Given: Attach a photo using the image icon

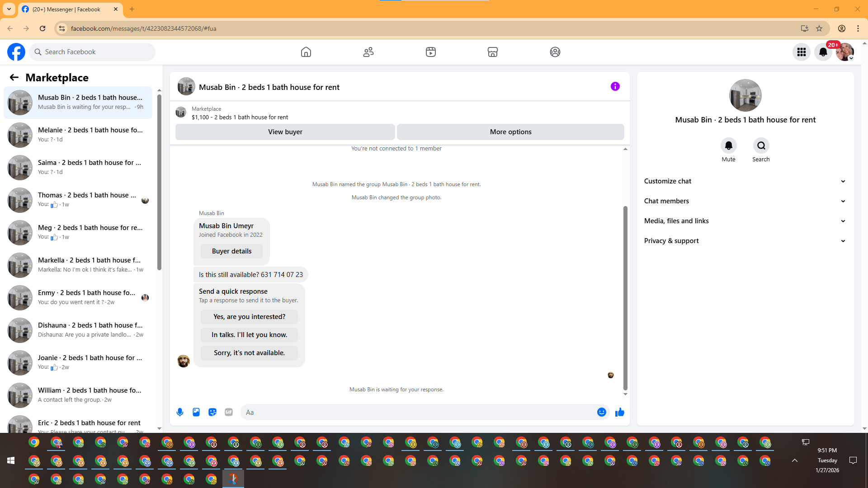Looking at the screenshot, I should tap(196, 412).
